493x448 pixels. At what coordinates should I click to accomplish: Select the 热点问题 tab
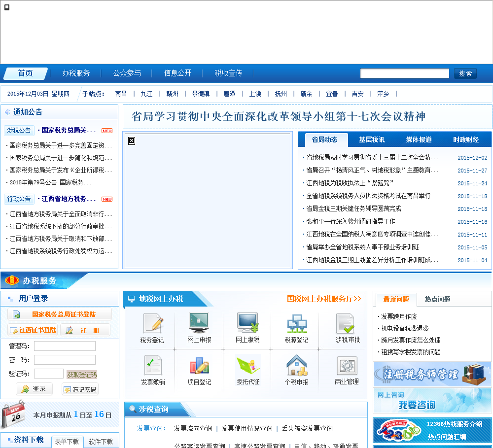click(437, 299)
